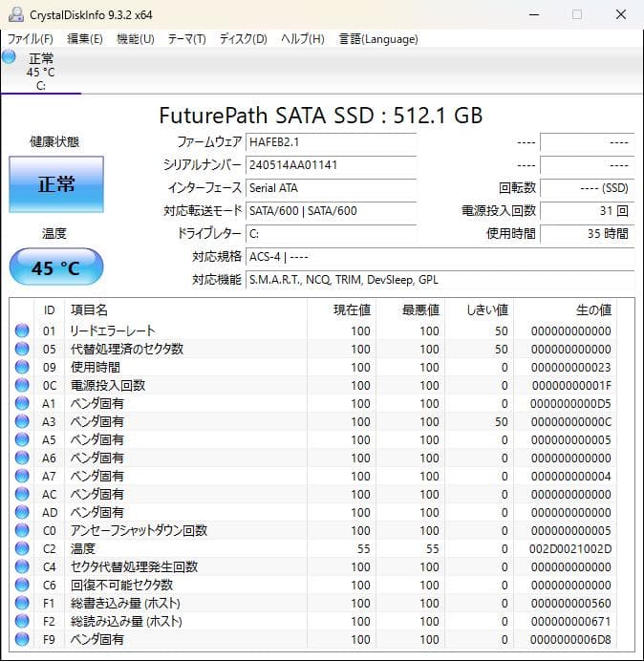Click the CrystalDiskInfo app icon in title bar
This screenshot has width=644, height=661.
point(16,14)
